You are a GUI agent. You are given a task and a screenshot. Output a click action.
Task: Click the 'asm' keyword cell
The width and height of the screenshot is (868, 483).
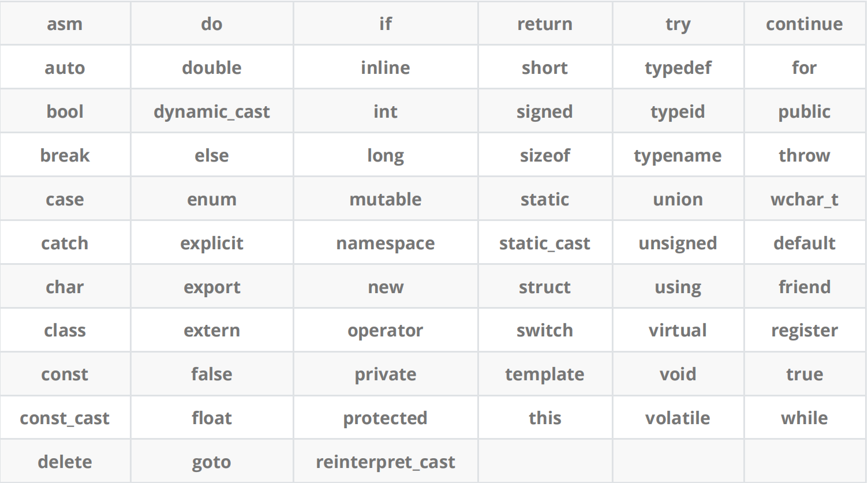click(65, 24)
